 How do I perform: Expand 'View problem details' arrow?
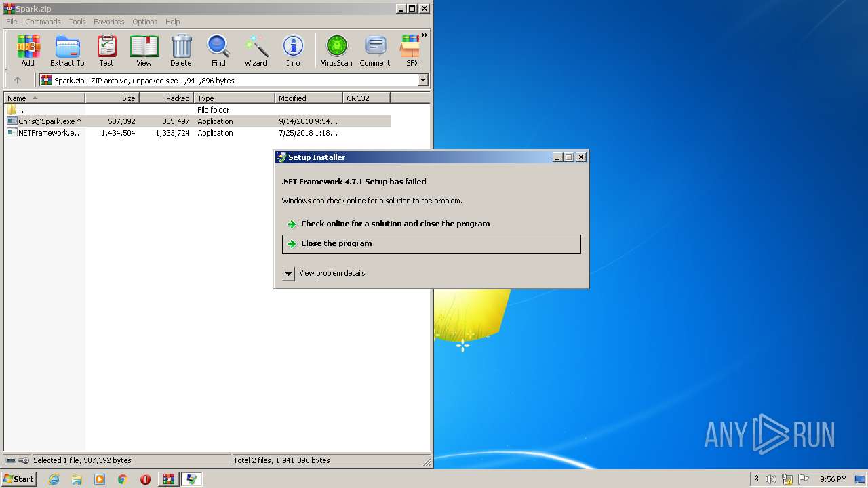point(289,273)
